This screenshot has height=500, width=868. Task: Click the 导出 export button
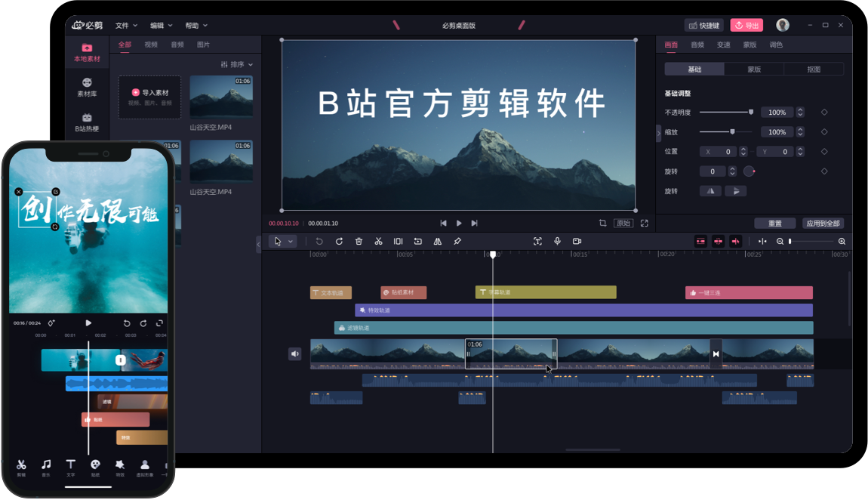click(x=746, y=24)
